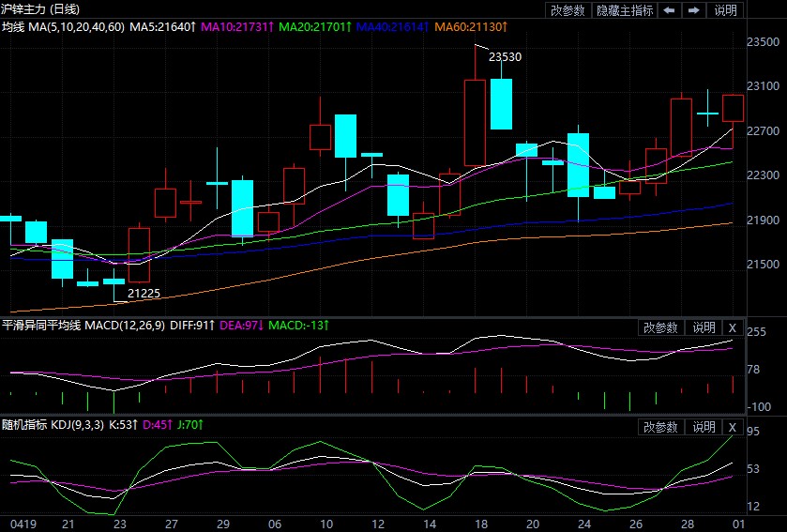This screenshot has height=532, width=787.
Task: Close the KDJ indicator panel with X
Action: click(x=733, y=427)
